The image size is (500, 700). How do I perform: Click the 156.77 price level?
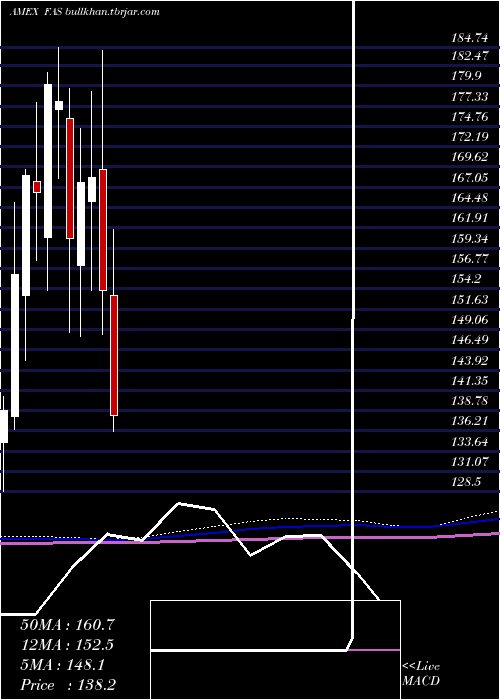[470, 259]
